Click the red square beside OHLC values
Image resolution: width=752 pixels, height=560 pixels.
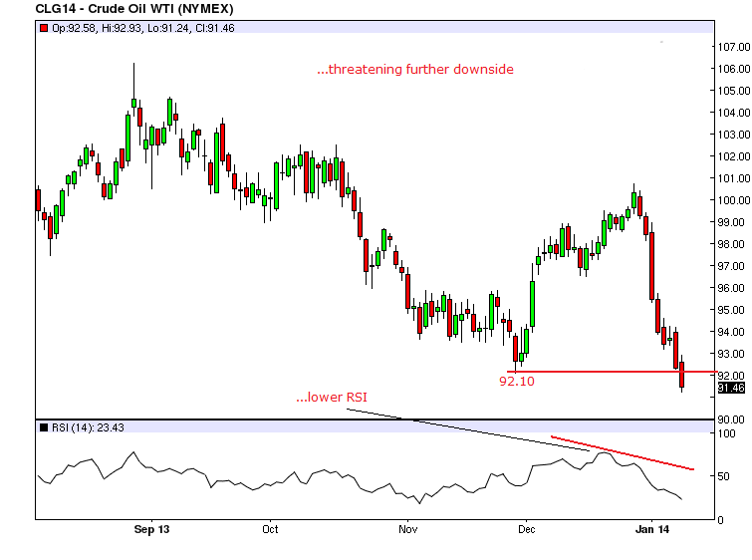tap(43, 28)
